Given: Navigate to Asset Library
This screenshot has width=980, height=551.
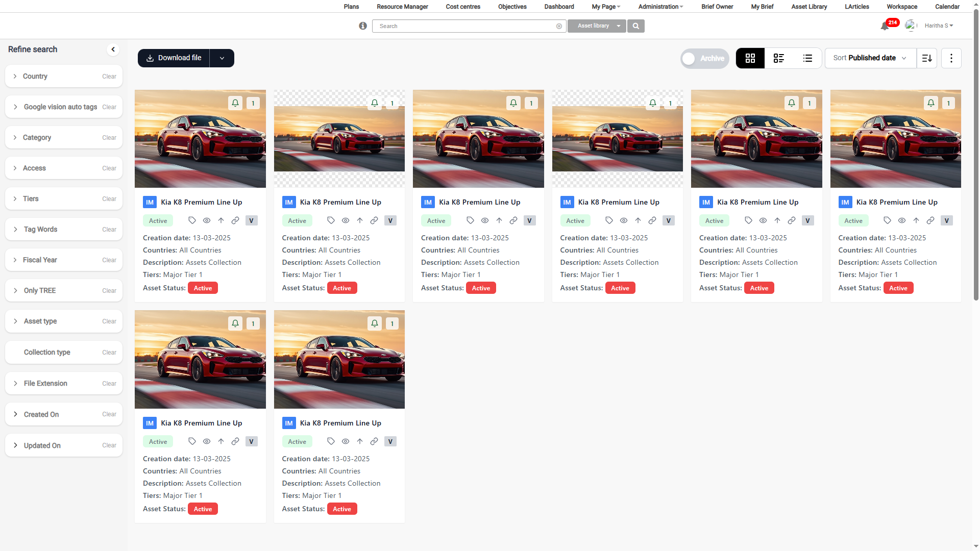Looking at the screenshot, I should tap(809, 7).
